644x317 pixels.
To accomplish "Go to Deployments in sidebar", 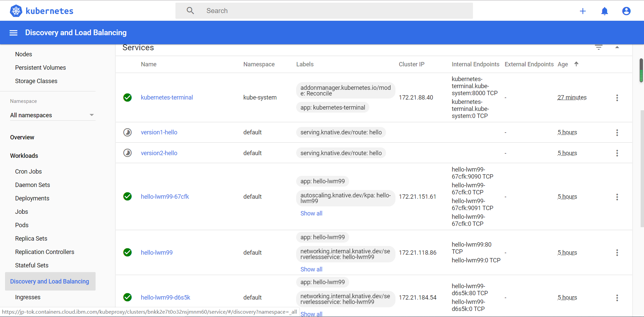I will pos(32,198).
